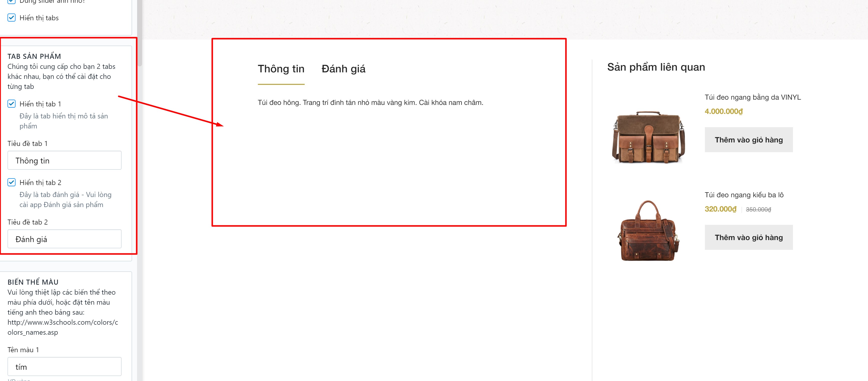Image resolution: width=868 pixels, height=381 pixels.
Task: Click the 320.000₫ sale price
Action: (720, 209)
